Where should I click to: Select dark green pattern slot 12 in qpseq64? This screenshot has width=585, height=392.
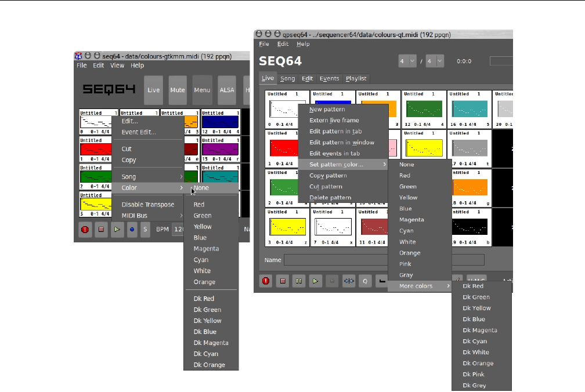(x=424, y=109)
